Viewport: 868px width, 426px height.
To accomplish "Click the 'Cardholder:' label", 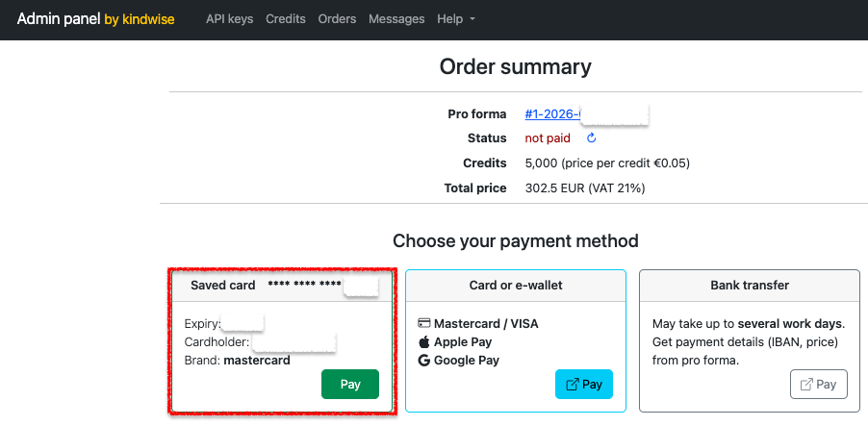I will pyautogui.click(x=217, y=342).
